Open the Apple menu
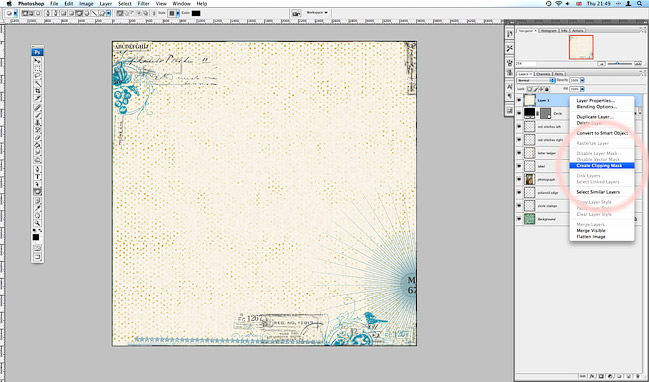This screenshot has width=649, height=382. [9, 3]
